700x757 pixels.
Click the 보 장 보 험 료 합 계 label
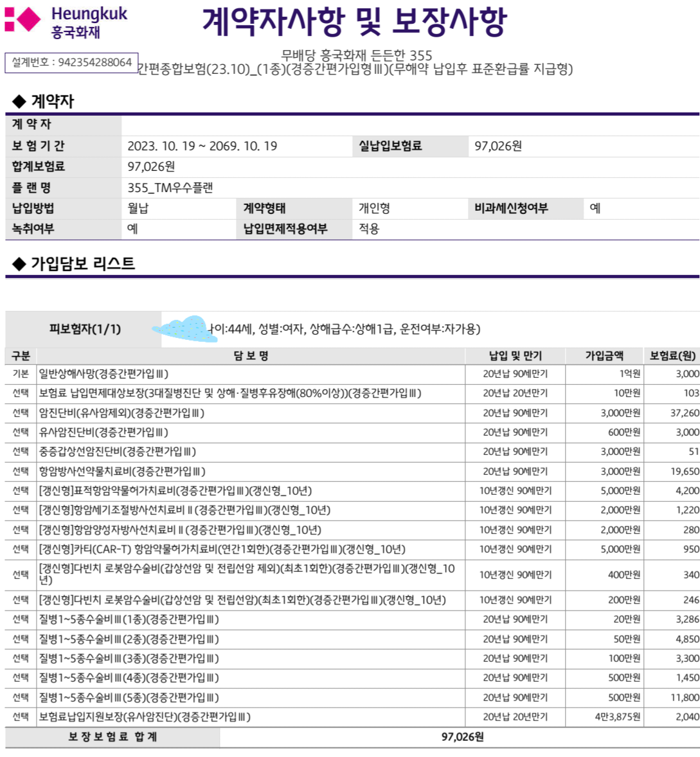coord(112,737)
